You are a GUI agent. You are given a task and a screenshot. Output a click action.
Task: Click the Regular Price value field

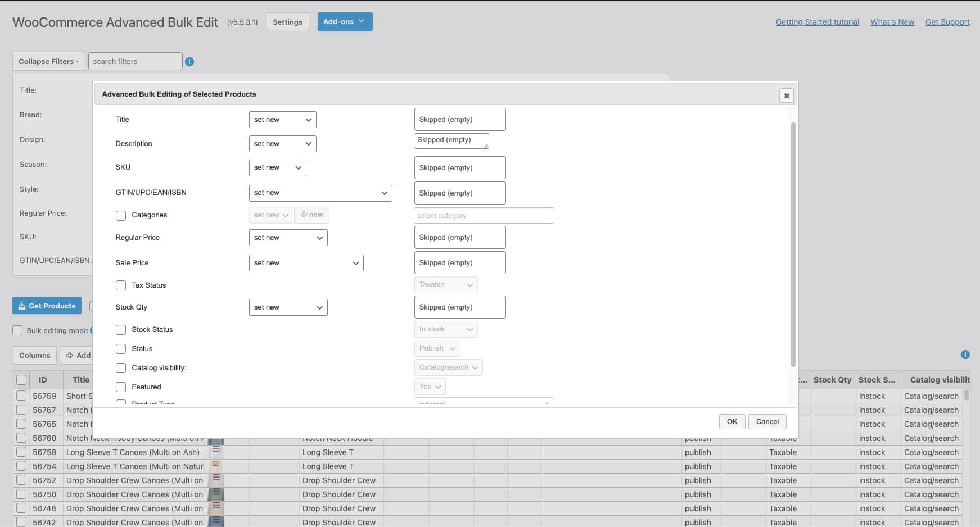tap(459, 238)
